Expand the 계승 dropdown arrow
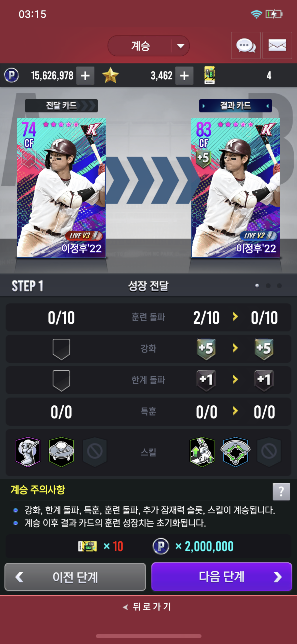 pos(180,46)
